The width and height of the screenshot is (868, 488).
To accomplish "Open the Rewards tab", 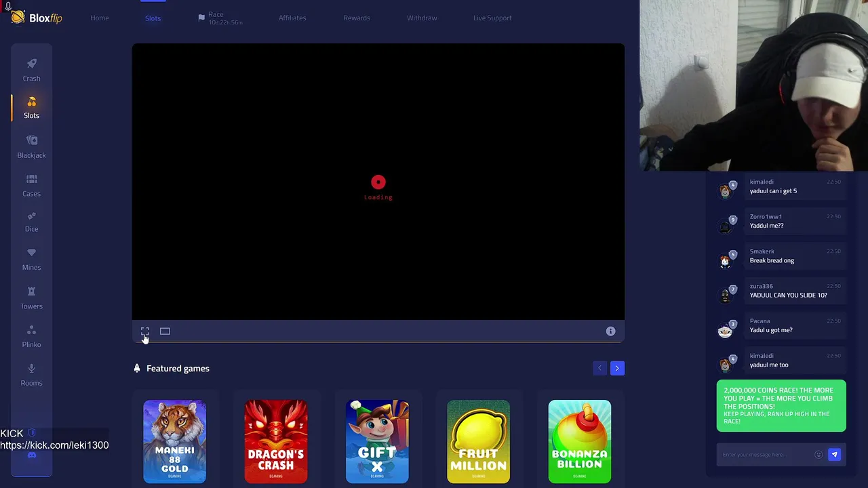I will coord(357,18).
